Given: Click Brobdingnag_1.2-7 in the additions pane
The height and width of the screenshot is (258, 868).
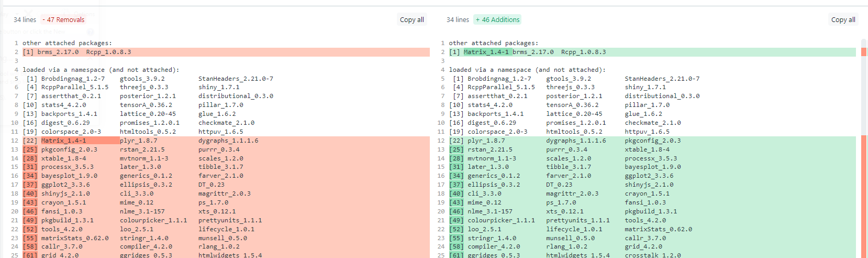Looking at the screenshot, I should [x=499, y=79].
